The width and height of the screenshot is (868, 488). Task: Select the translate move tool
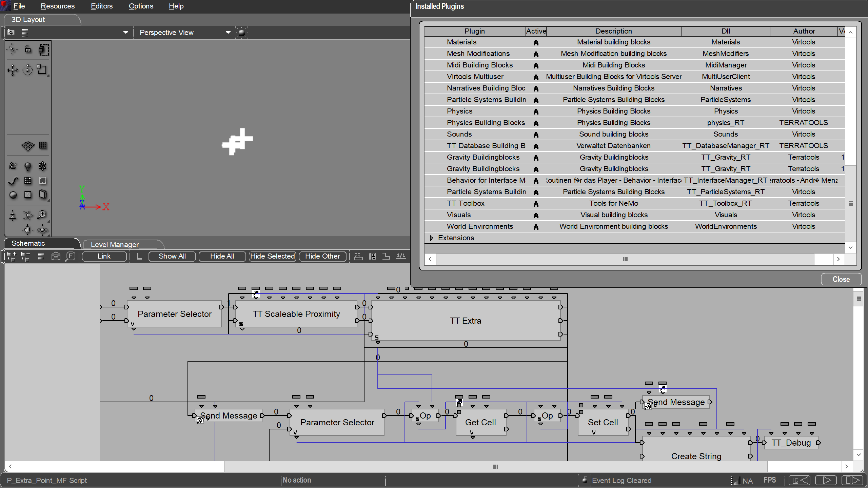pyautogui.click(x=13, y=70)
